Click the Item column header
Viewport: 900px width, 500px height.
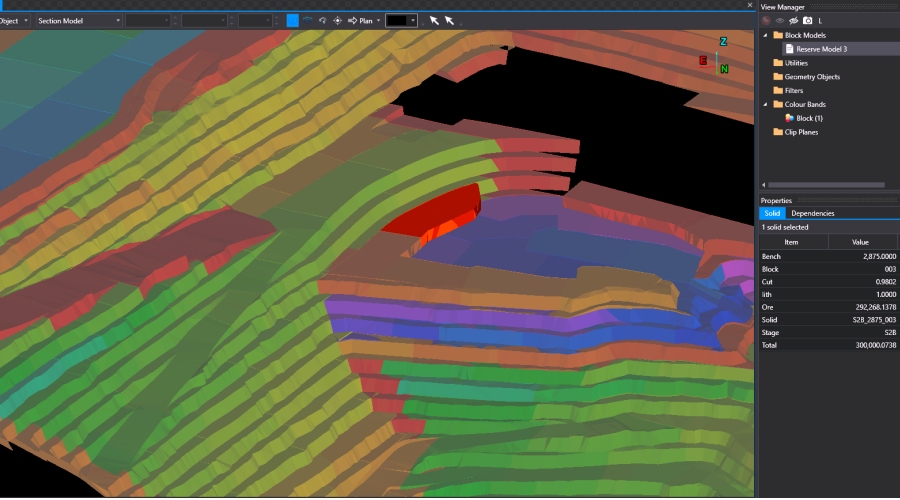(x=791, y=242)
